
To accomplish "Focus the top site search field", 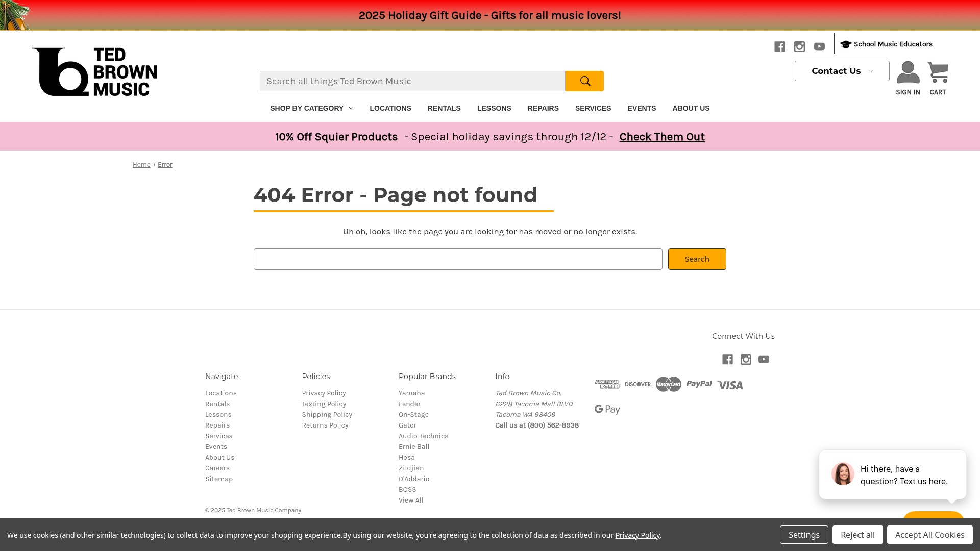I will [412, 81].
